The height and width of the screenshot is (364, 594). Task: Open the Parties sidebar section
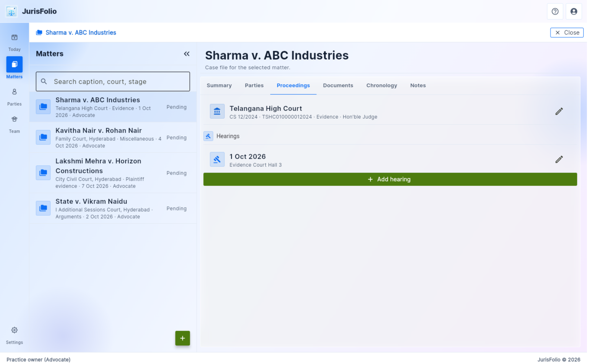(14, 97)
